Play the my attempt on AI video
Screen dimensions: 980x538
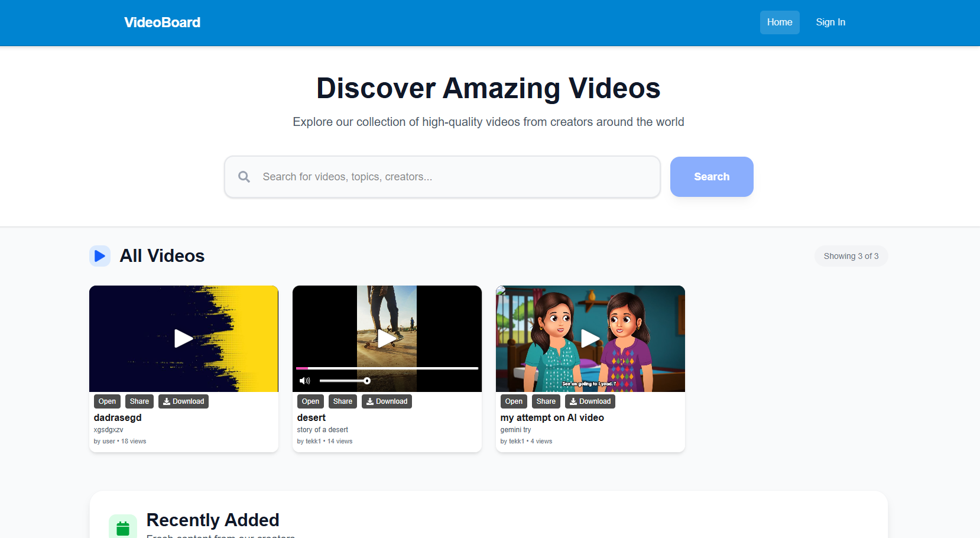coord(590,338)
